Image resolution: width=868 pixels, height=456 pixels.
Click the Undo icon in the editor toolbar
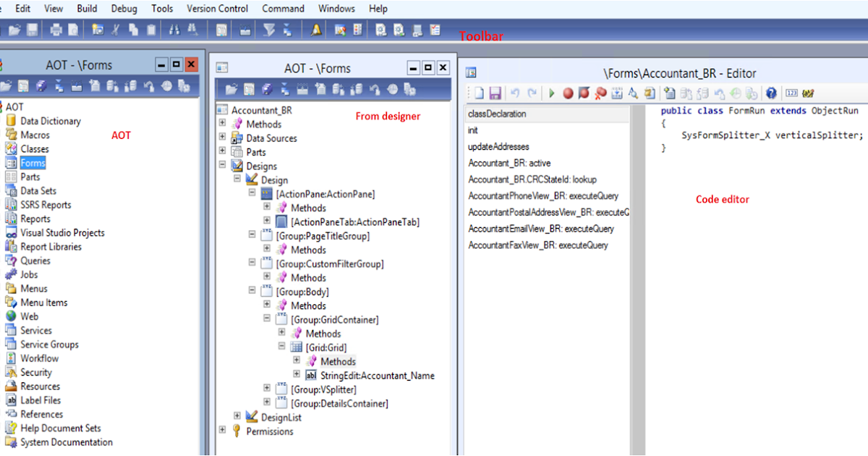click(514, 93)
